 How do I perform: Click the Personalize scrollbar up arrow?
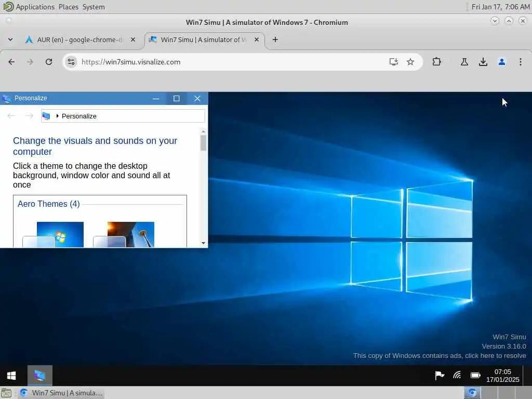(203, 131)
